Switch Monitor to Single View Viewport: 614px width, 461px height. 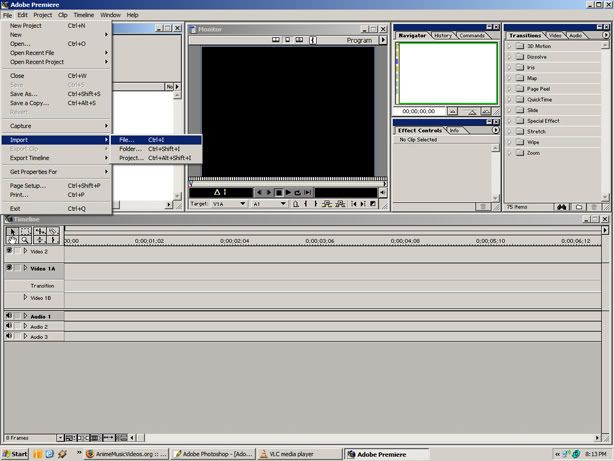[287, 40]
